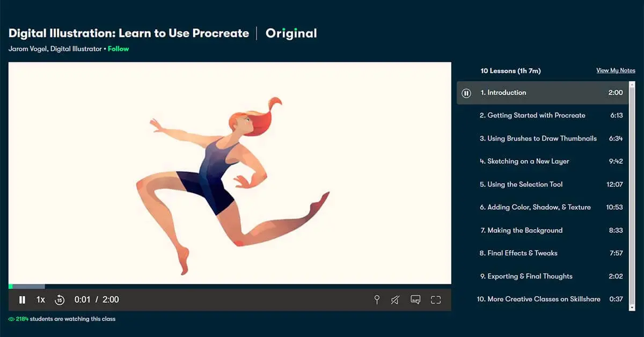This screenshot has height=337, width=644.
Task: Open lesson 8. Final Effects & Tweaks
Action: click(x=542, y=253)
